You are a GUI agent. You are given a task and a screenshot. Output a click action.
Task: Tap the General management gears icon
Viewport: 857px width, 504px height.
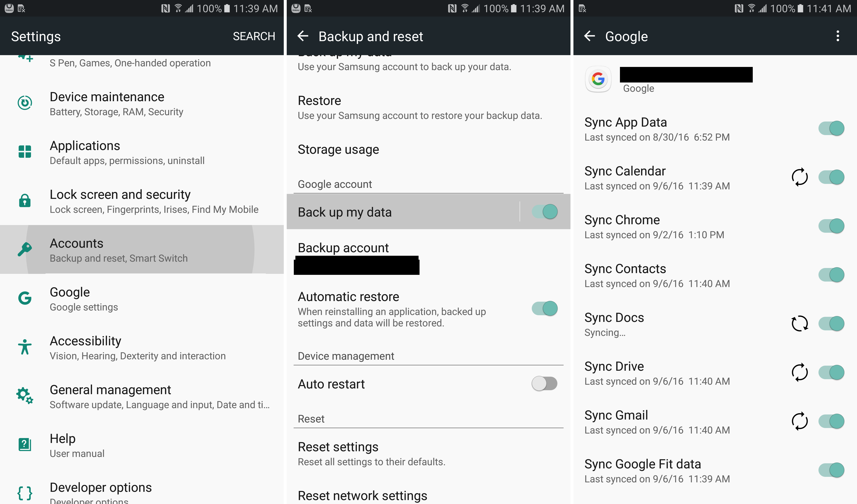[25, 396]
